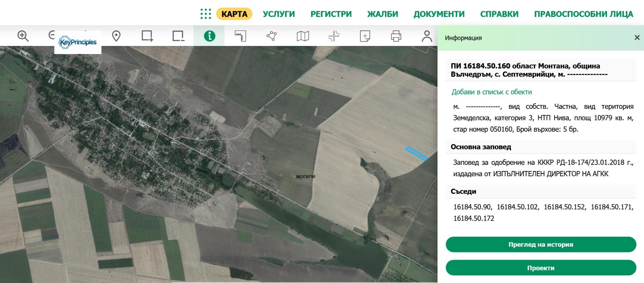Close the Информация panel
Screen dimensions: 644x283
pos(637,37)
